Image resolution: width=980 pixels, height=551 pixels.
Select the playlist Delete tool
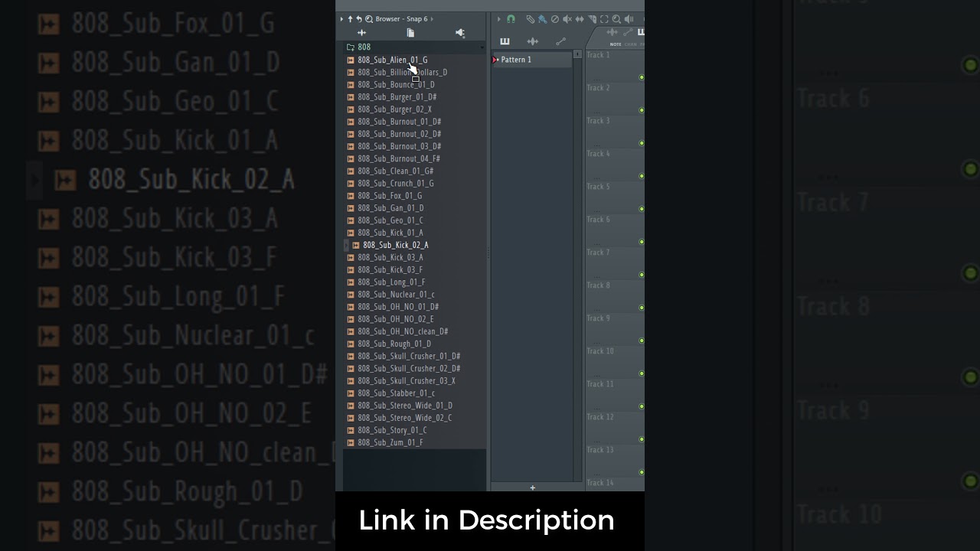(x=555, y=19)
